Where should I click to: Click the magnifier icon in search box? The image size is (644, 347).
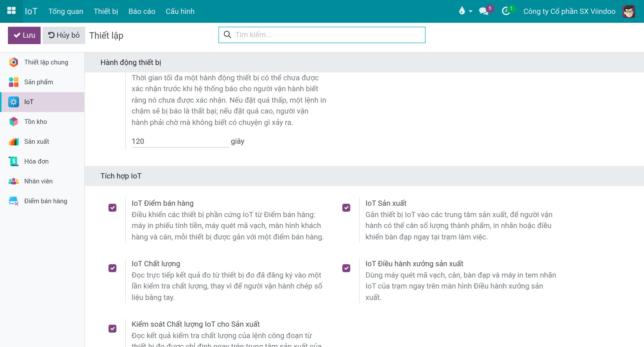227,34
